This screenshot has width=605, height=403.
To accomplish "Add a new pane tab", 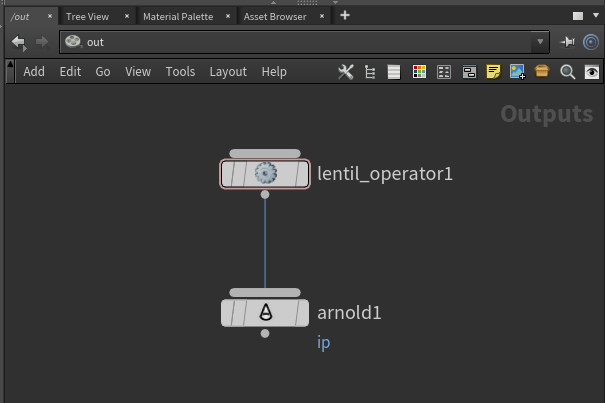I will [x=345, y=15].
